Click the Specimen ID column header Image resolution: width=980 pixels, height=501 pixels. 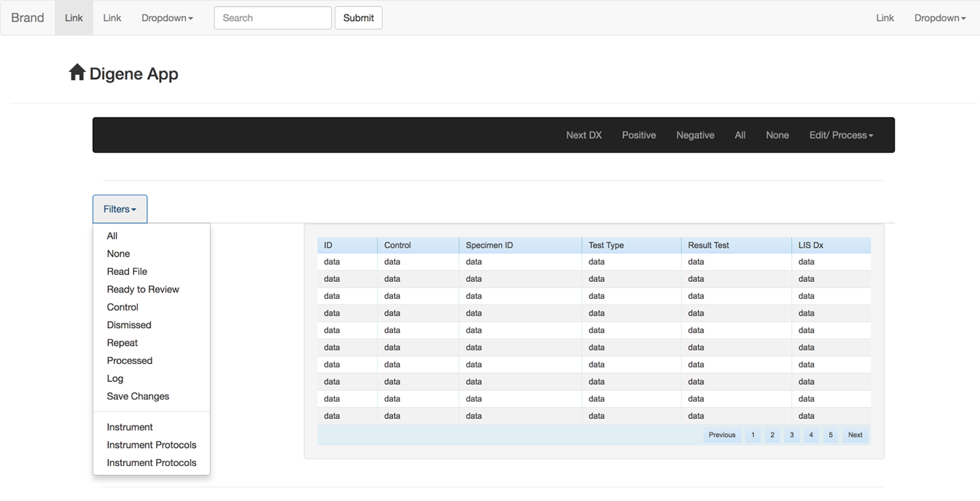(520, 245)
